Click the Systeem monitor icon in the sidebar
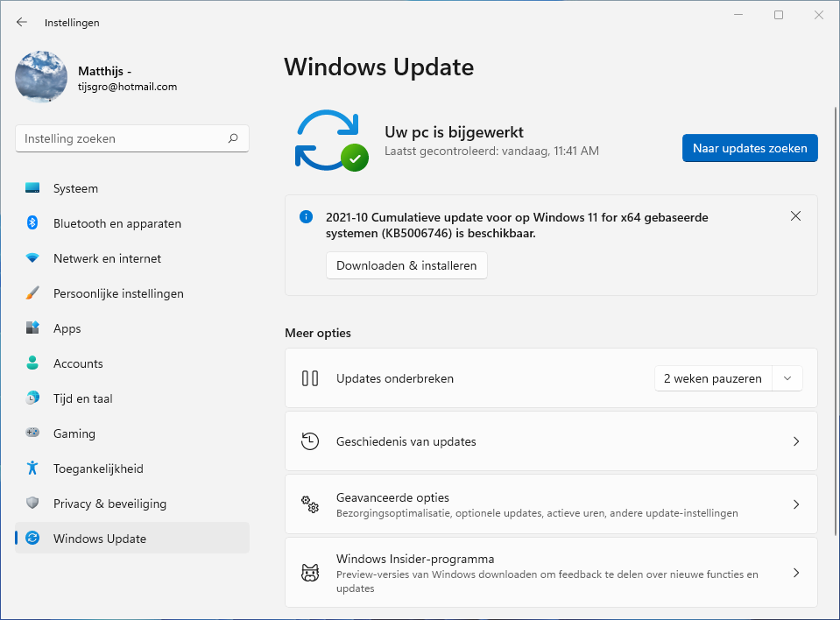Image resolution: width=840 pixels, height=620 pixels. coord(32,188)
